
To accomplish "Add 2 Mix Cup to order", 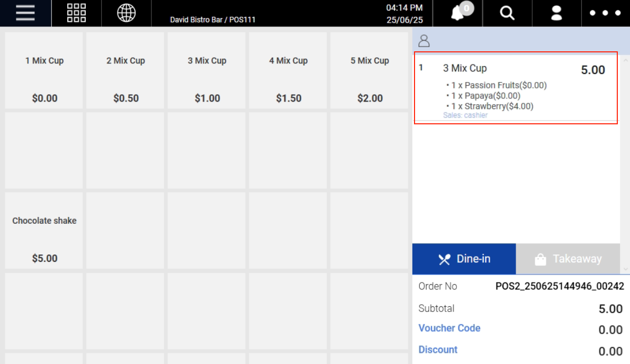I will coord(125,70).
